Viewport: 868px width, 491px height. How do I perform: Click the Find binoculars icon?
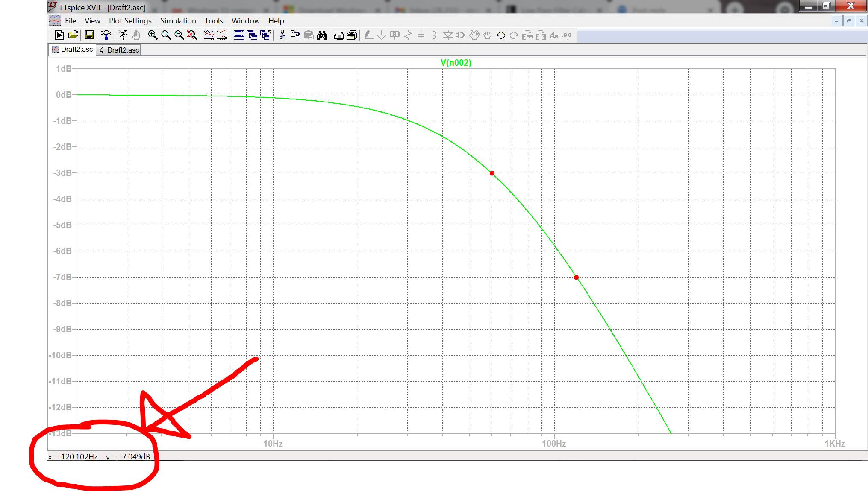pos(322,35)
